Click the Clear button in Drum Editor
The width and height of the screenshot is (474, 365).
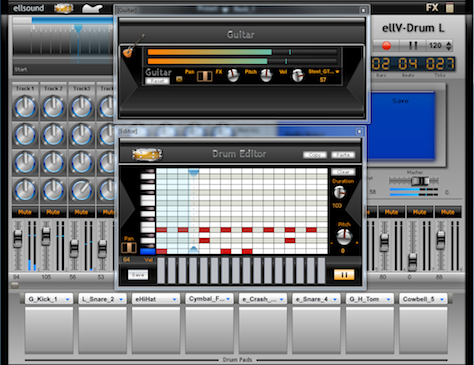(343, 172)
